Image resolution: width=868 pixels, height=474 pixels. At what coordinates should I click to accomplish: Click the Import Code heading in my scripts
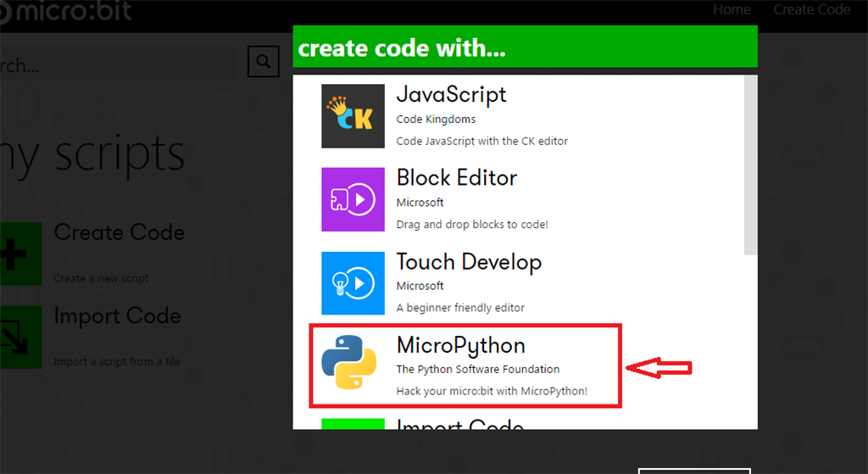(117, 315)
